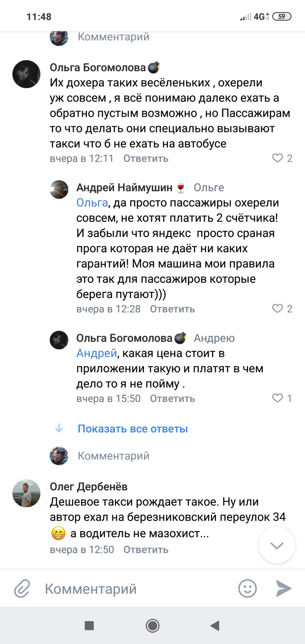Screen dimensions: 305x644
Task: Jump down with the round chevron button
Action: 277,546
